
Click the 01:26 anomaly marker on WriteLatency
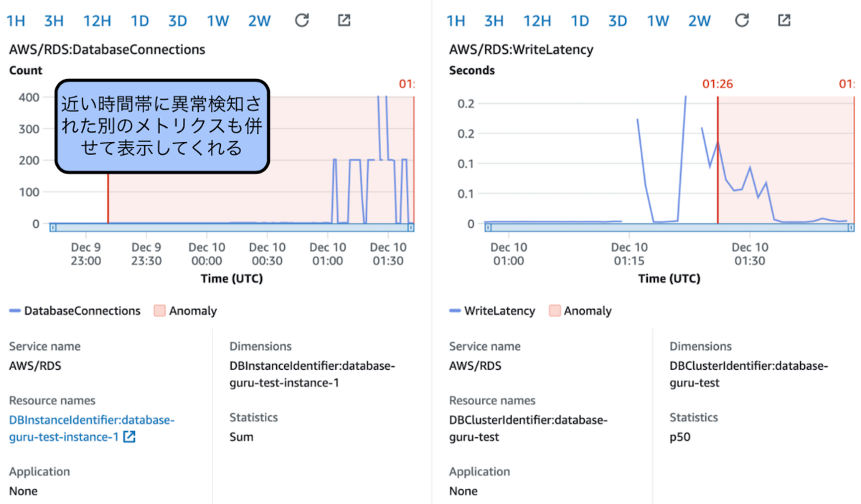717,84
